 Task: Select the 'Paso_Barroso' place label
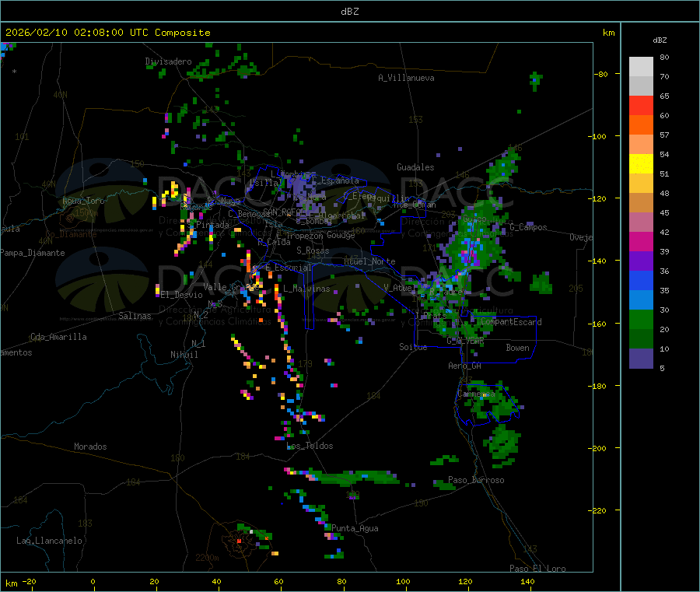click(476, 480)
